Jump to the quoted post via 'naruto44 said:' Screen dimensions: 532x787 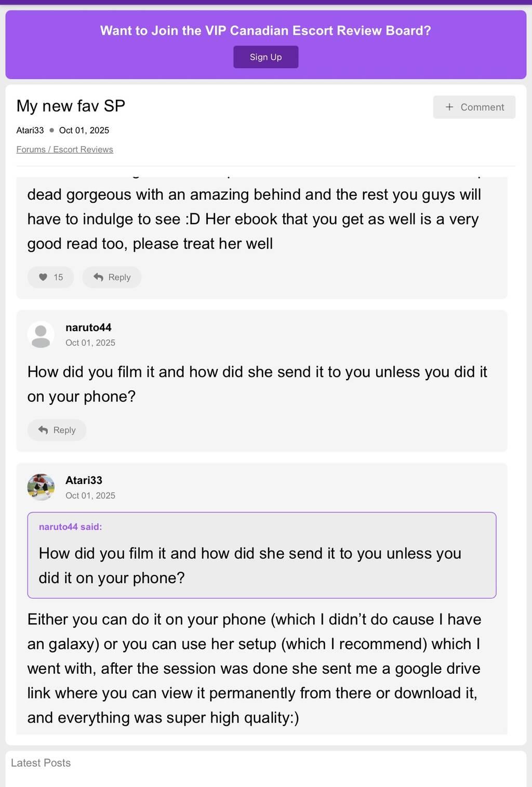70,527
